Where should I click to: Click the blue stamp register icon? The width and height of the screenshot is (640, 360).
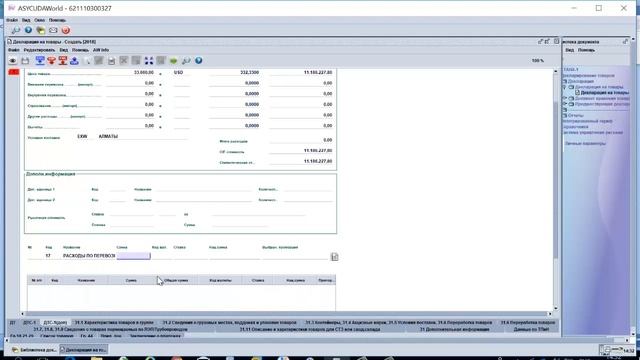click(x=74, y=61)
